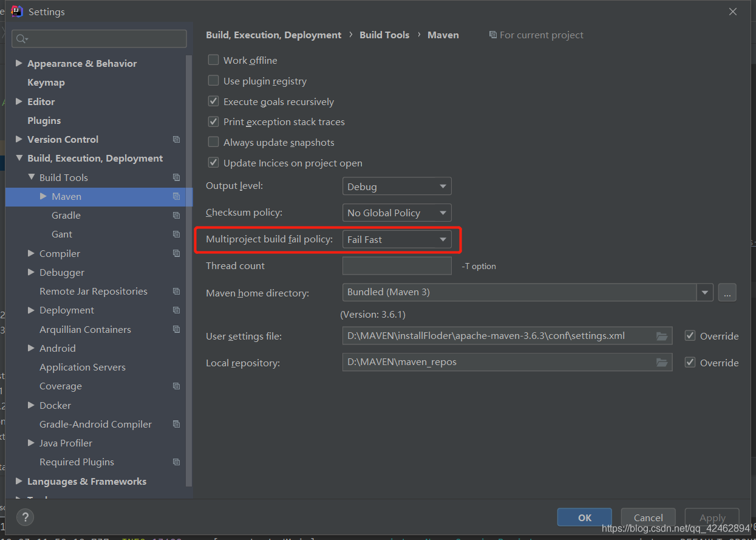Click the folder icon next to User settings file
756x540 pixels.
662,336
